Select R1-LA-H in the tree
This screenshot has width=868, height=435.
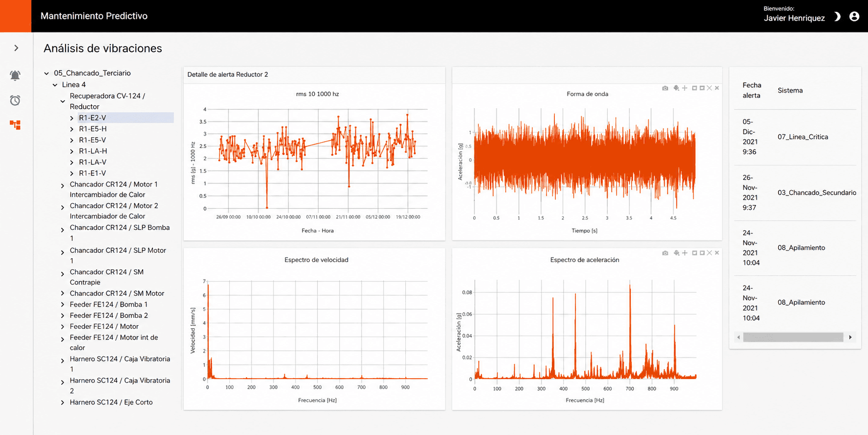click(x=93, y=151)
